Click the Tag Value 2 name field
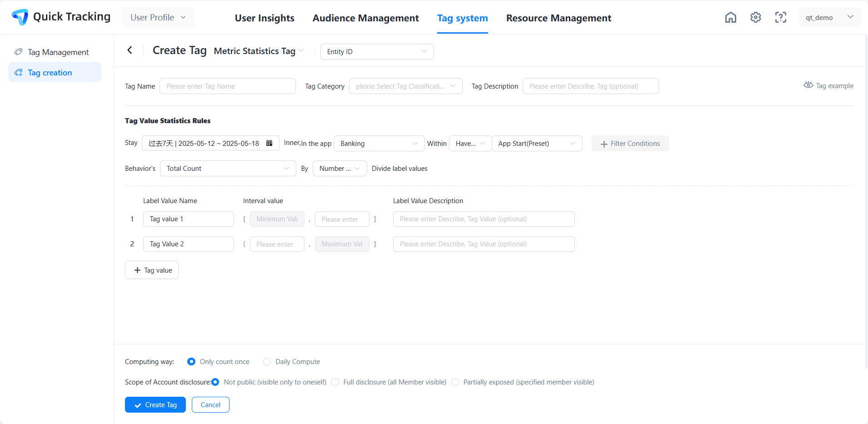This screenshot has width=868, height=424. 189,244
